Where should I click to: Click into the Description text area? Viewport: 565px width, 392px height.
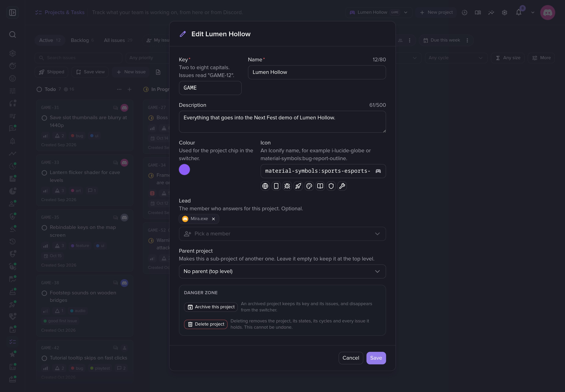[x=282, y=122]
